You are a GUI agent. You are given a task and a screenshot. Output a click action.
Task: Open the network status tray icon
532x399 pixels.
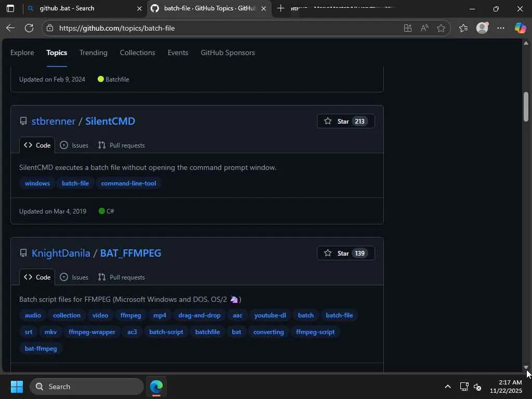(464, 387)
